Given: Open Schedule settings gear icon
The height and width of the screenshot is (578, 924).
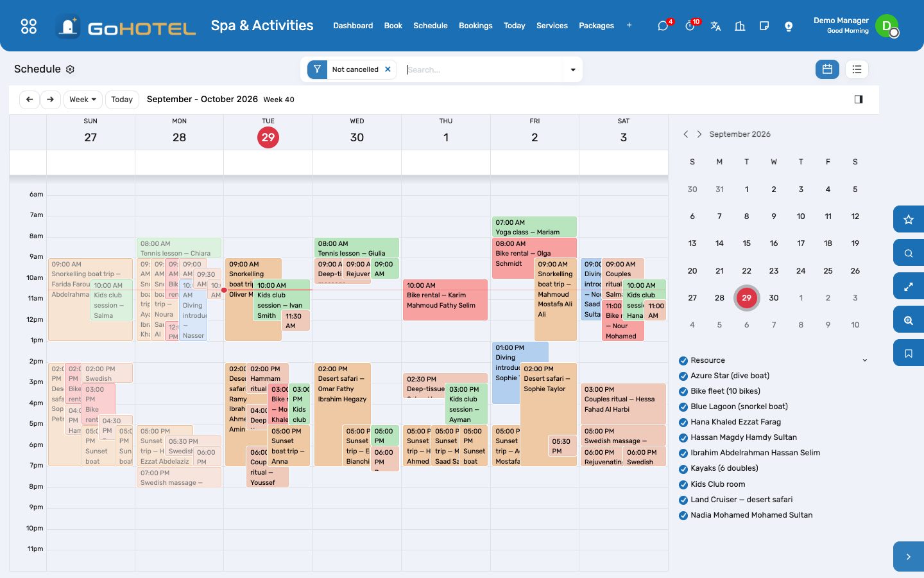Looking at the screenshot, I should coord(71,69).
